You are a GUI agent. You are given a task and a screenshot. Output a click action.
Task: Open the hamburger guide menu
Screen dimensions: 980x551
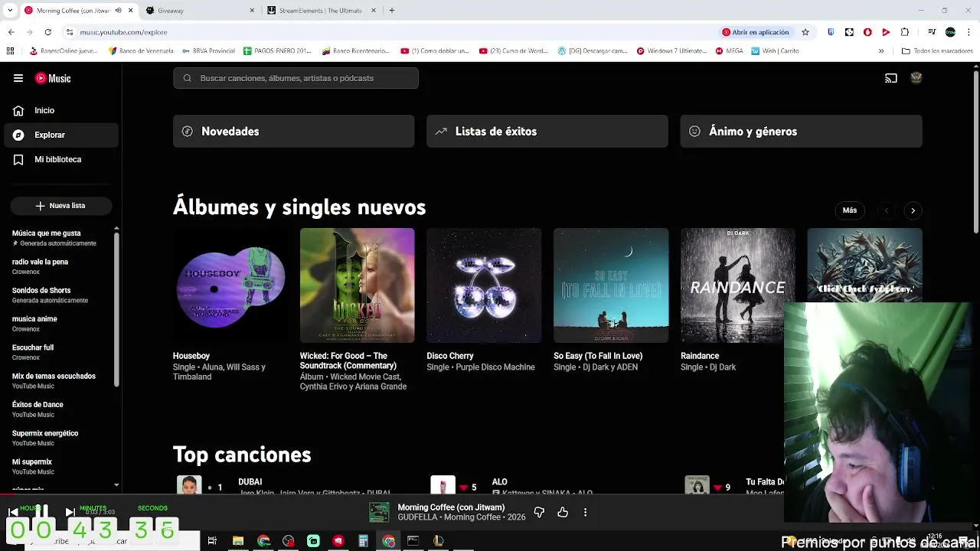pos(18,78)
